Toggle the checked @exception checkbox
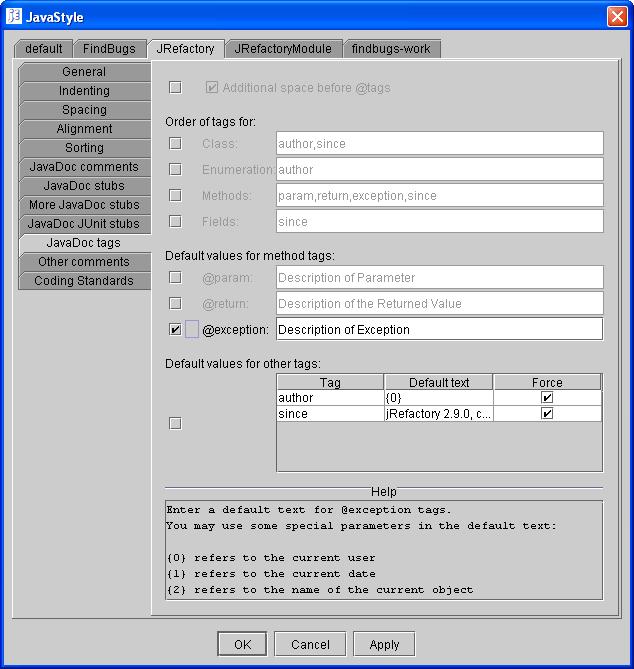 (x=176, y=330)
